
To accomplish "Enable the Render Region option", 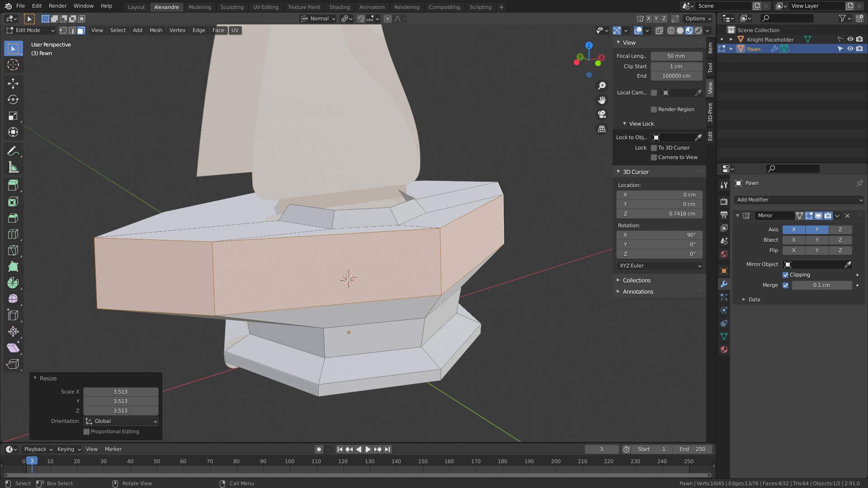I will (x=654, y=109).
